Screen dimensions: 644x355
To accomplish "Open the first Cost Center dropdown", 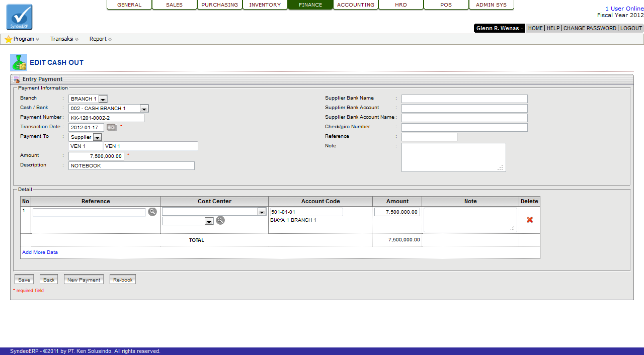I will click(x=262, y=212).
